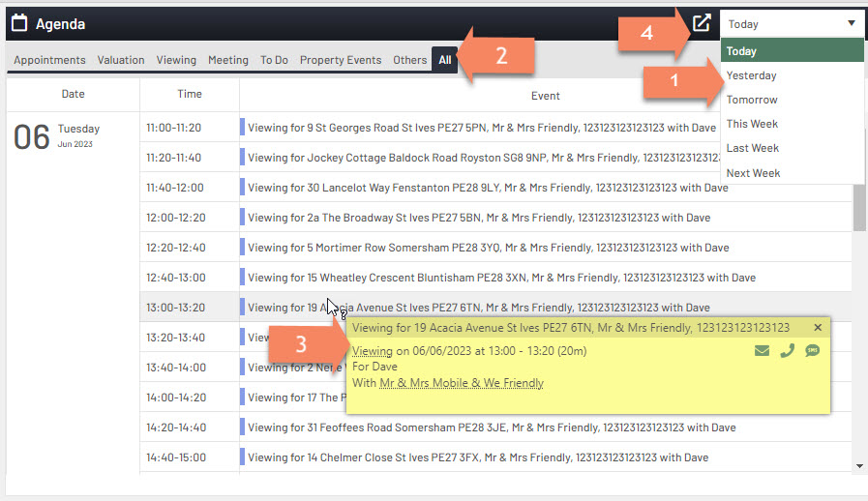Screen dimensions: 868x501
Task: Click the scrollbar down arrow
Action: click(x=859, y=466)
